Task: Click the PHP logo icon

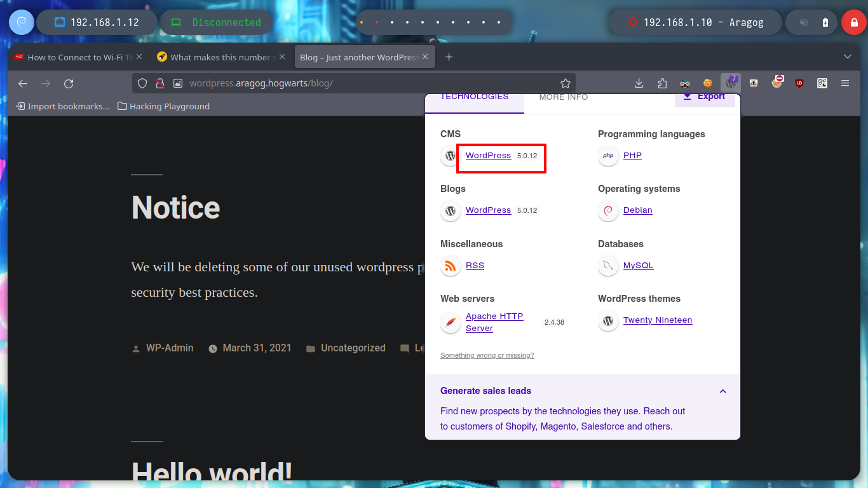Action: tap(608, 156)
